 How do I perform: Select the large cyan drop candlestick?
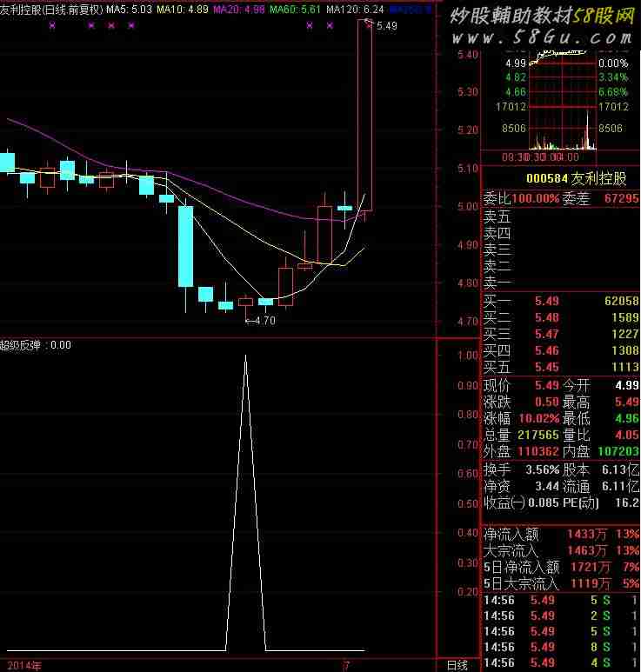[185, 246]
